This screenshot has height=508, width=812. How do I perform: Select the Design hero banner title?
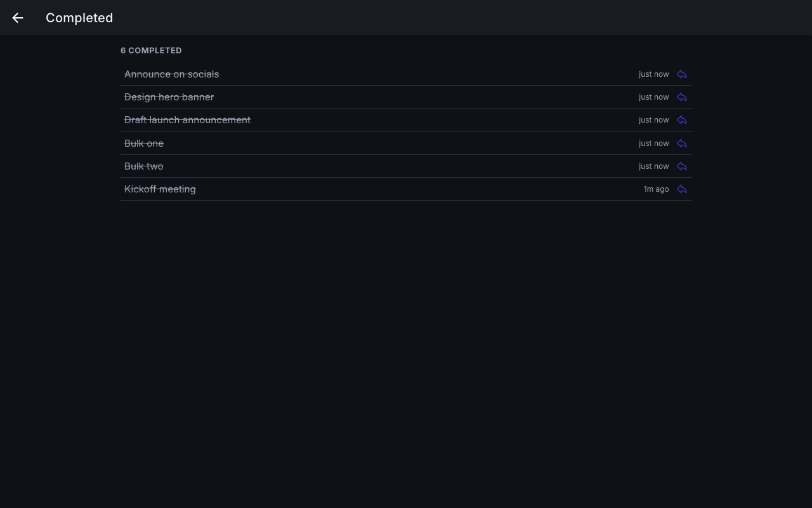click(x=169, y=97)
